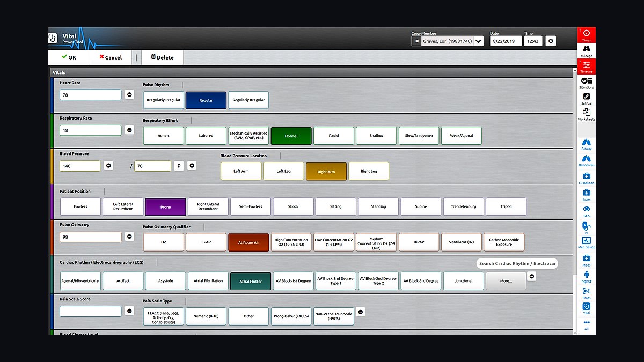Screen dimensions: 644x362
Task: Click the Pain Scale Score field
Action: click(91, 311)
